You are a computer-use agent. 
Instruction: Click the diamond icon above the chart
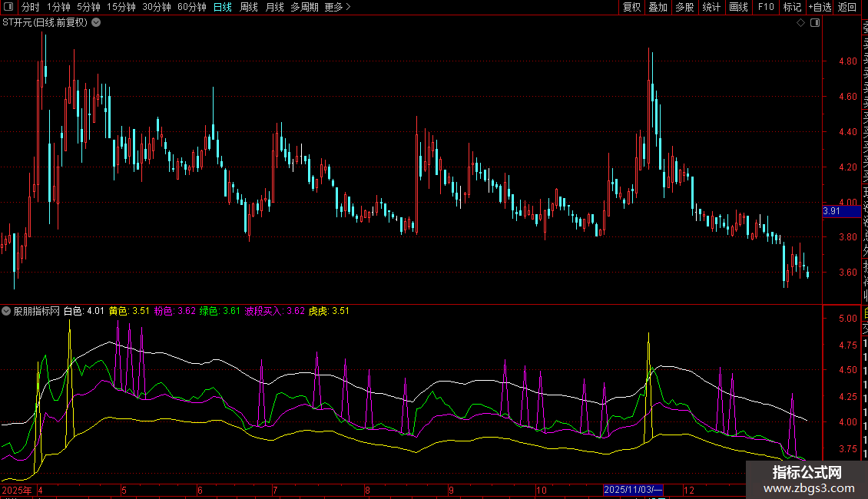click(800, 23)
